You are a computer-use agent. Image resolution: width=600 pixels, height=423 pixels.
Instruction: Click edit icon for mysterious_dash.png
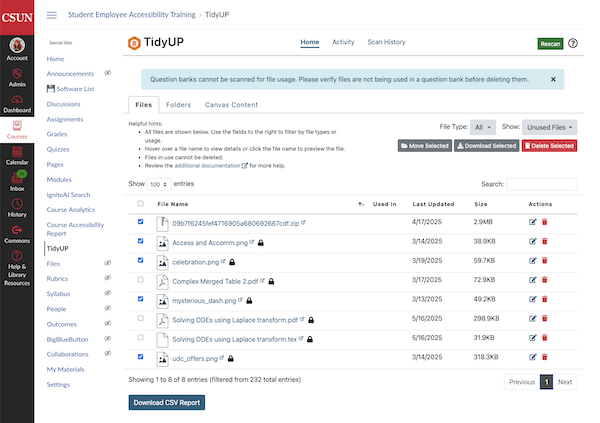[x=532, y=299]
